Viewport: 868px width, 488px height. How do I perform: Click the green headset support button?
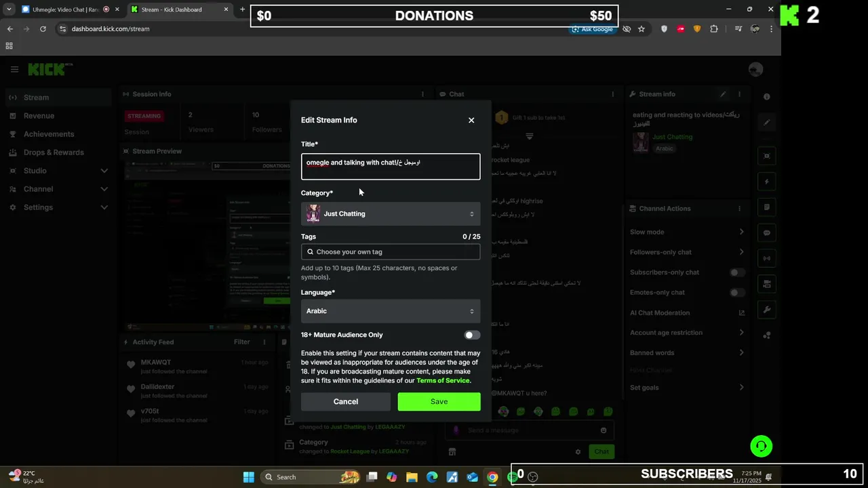(762, 446)
